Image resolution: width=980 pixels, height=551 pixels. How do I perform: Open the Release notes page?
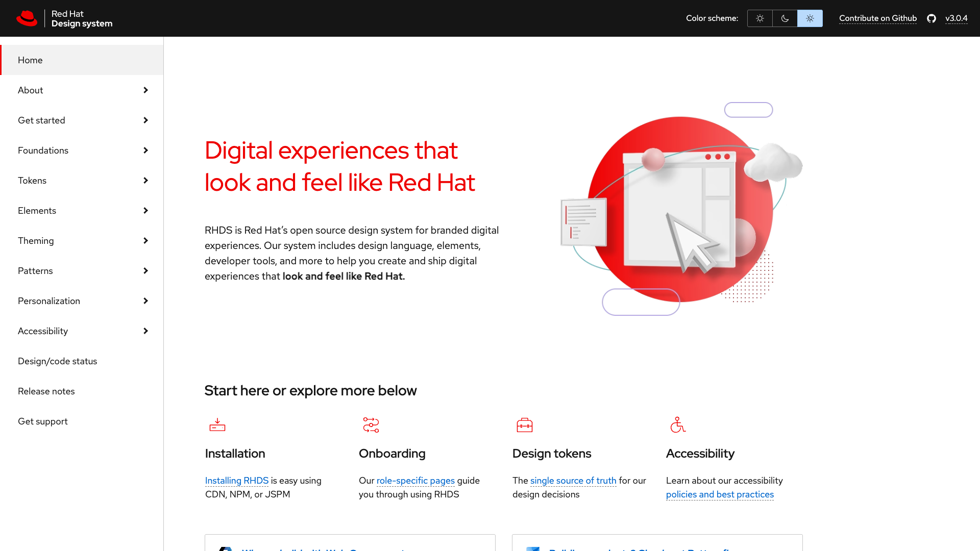coord(46,391)
